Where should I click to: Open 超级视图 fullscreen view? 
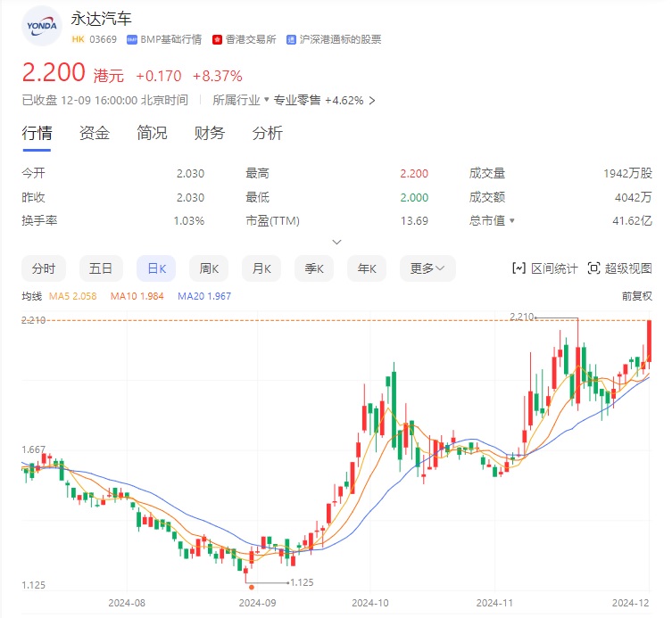point(620,268)
